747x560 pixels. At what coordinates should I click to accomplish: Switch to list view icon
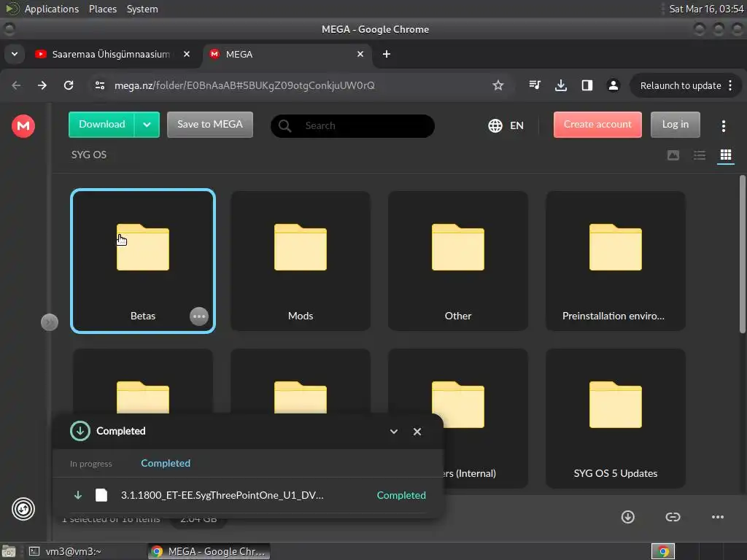[x=700, y=155]
